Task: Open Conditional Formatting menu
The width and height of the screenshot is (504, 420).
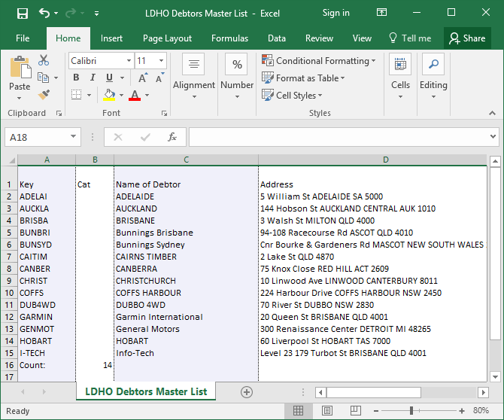Action: click(318, 61)
